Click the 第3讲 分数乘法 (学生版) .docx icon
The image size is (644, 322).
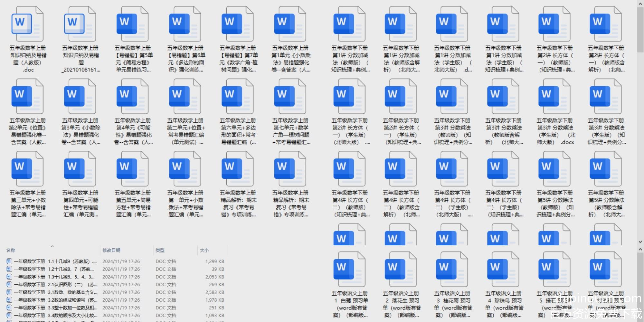(x=554, y=97)
